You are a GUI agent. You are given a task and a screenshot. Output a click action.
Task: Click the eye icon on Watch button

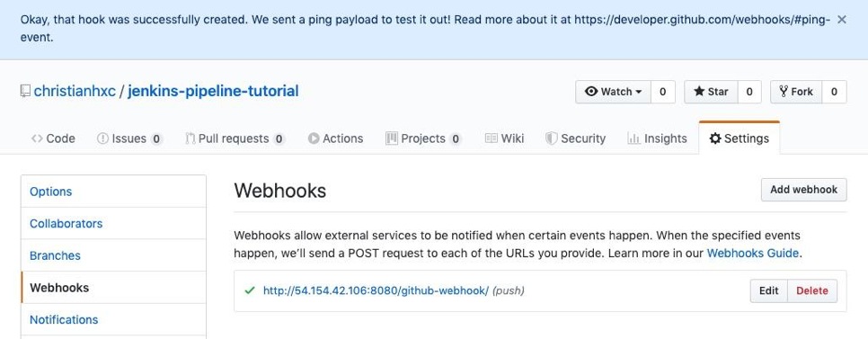coord(591,92)
